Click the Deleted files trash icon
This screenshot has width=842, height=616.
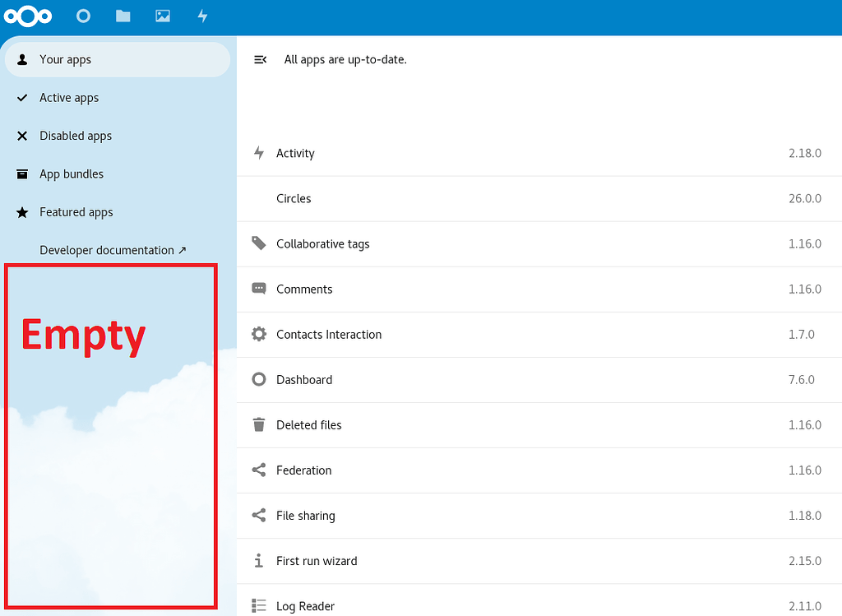258,424
